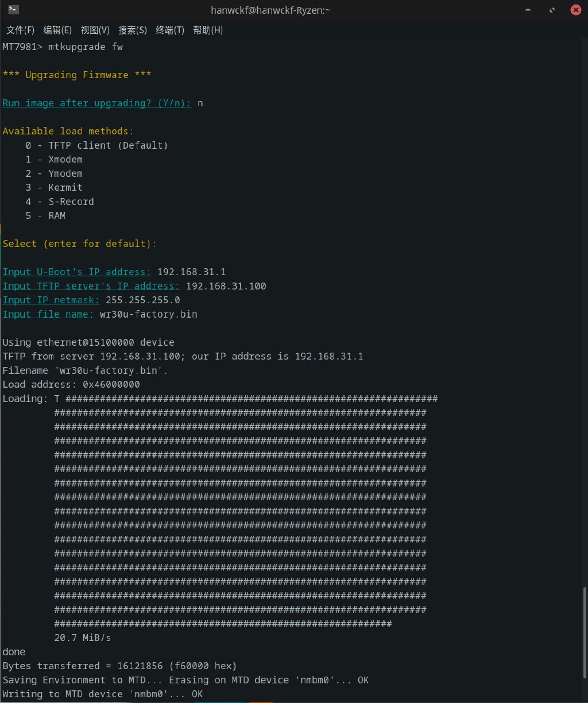
Task: Open the 视图(V) menu
Action: point(95,30)
